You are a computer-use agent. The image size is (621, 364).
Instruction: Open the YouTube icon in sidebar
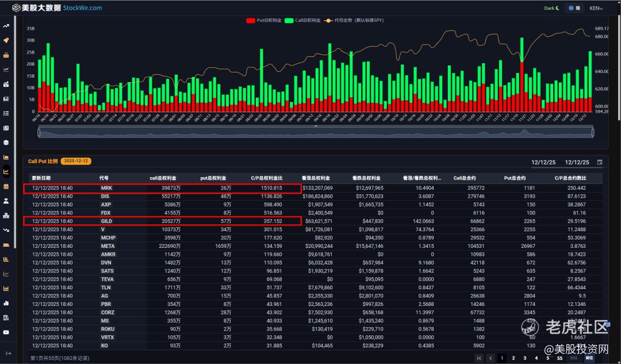[6, 332]
